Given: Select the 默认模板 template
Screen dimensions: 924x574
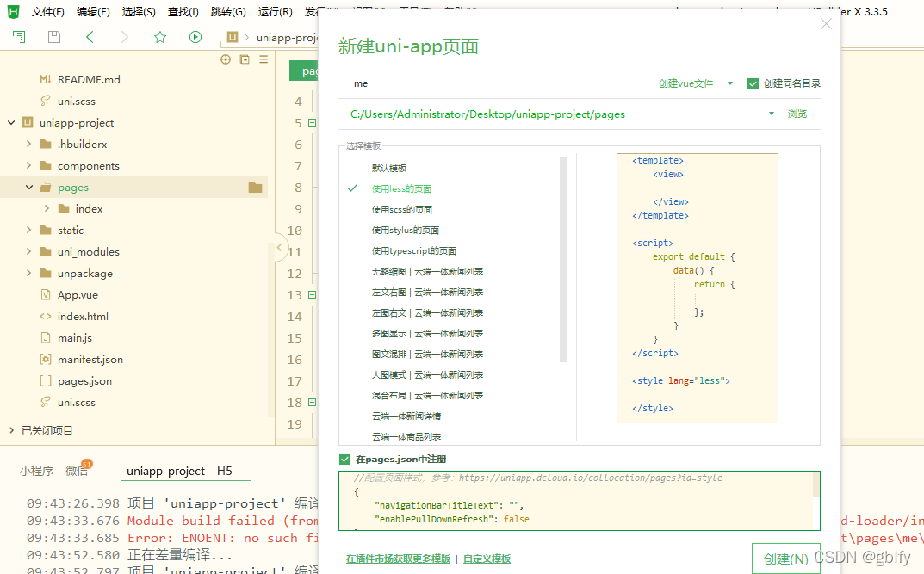Looking at the screenshot, I should (389, 168).
